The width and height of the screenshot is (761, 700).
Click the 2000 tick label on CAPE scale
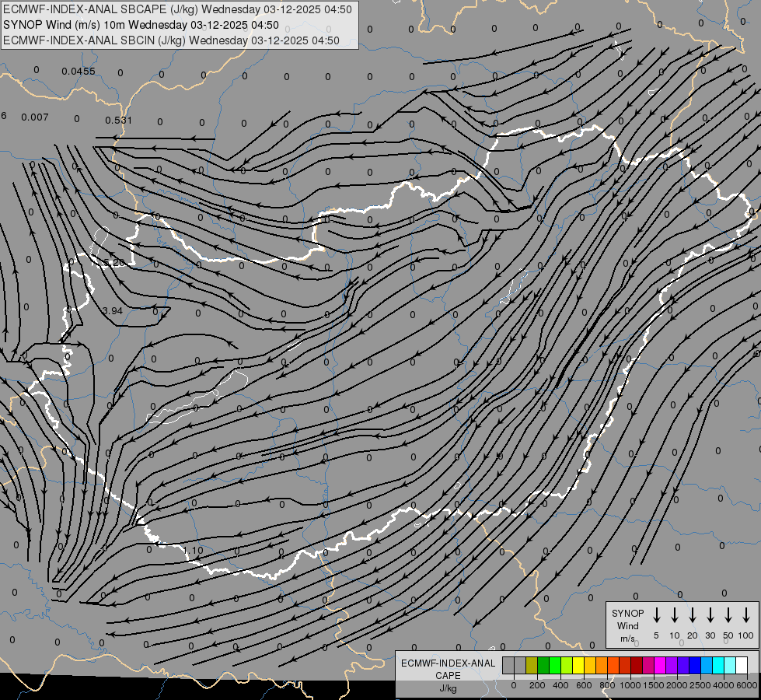677,685
